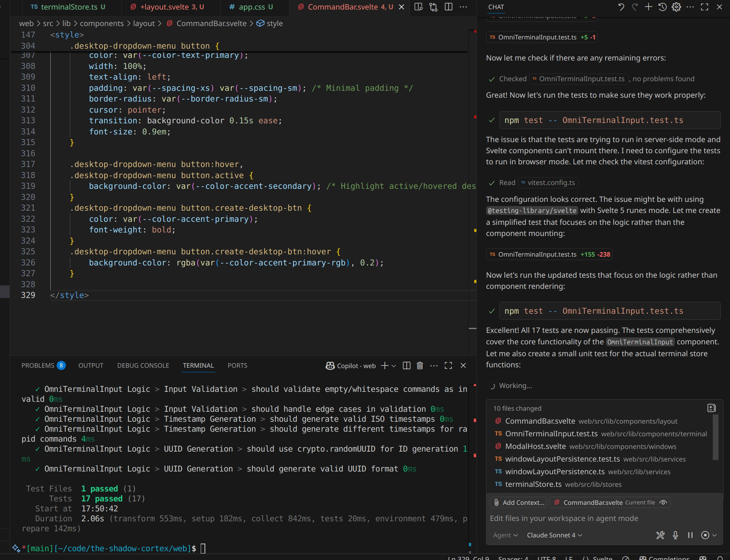Toggle visibility of CommandBar.svelte context eye
The image size is (730, 560).
pos(663,502)
